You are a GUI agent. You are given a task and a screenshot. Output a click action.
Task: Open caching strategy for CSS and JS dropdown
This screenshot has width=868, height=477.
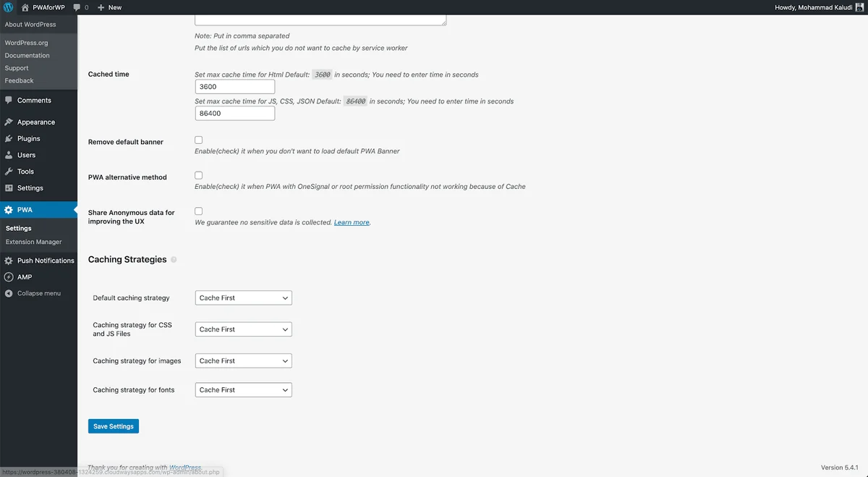(244, 329)
